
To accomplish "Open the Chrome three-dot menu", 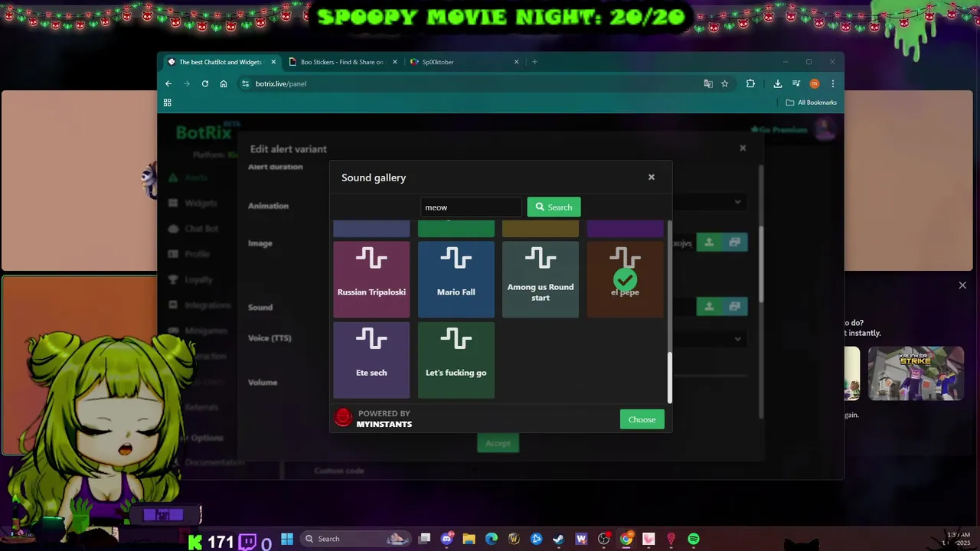I will (x=833, y=83).
